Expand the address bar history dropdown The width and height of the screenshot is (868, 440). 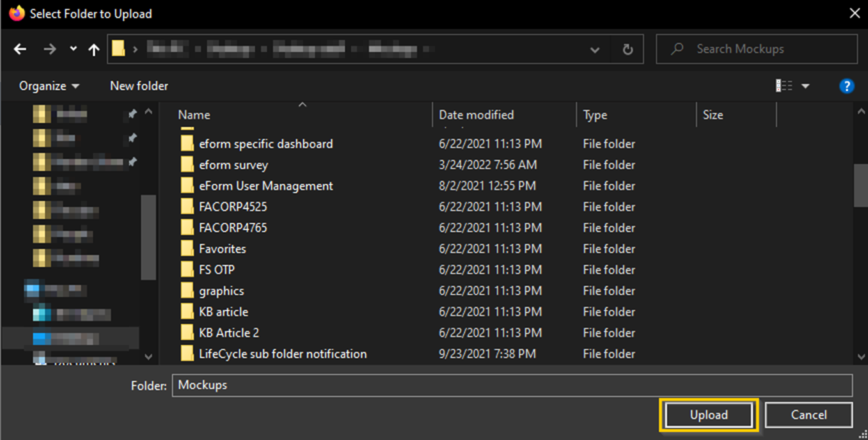(595, 49)
